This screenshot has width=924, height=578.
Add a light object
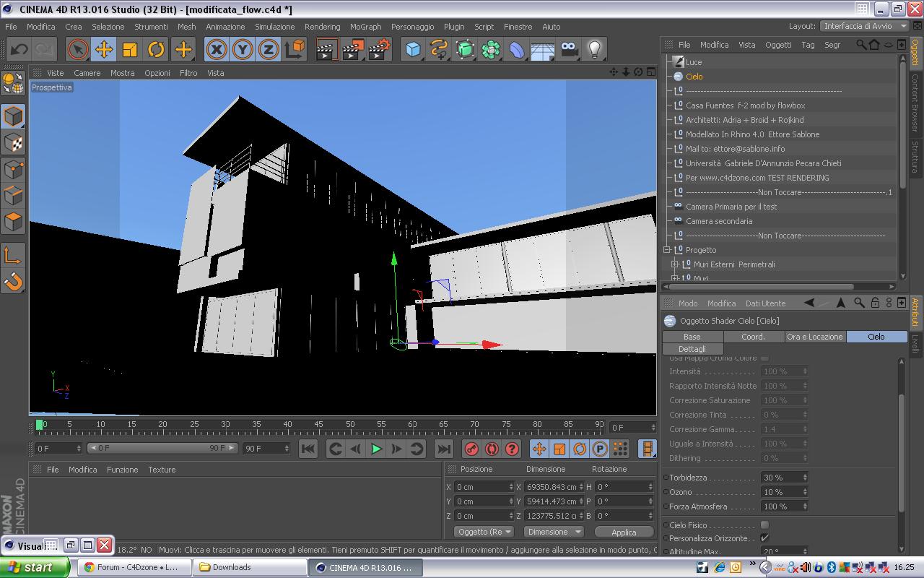(594, 49)
